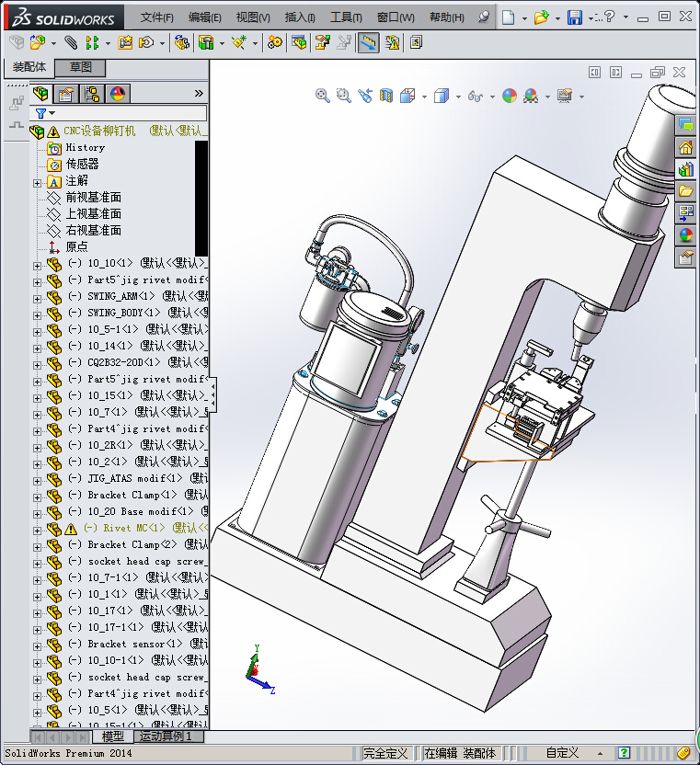Select the Mate paperclip tool

click(x=71, y=43)
